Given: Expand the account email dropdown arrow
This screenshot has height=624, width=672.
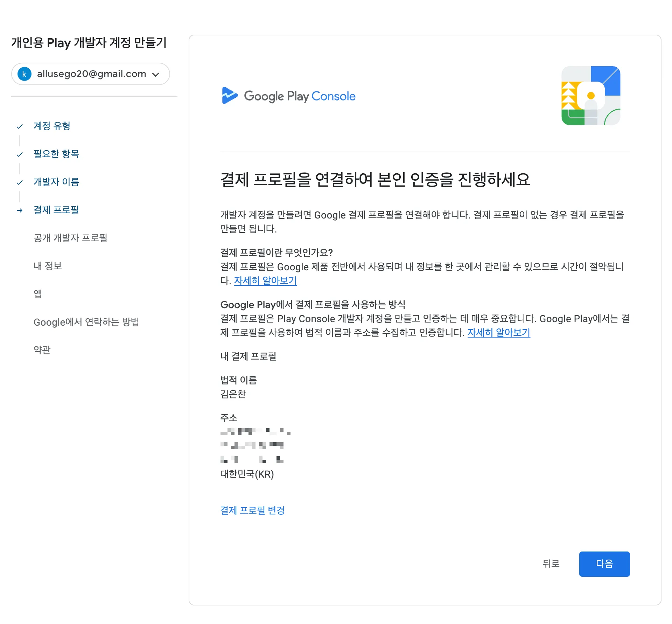Looking at the screenshot, I should pos(156,74).
